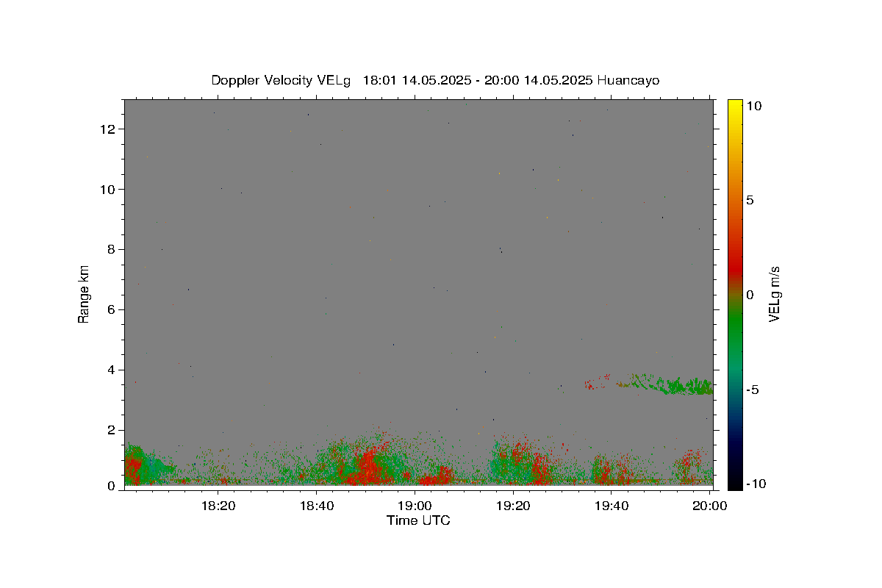The height and width of the screenshot is (588, 882).
Task: Click the colorbar value -10 label
Action: pos(756,484)
